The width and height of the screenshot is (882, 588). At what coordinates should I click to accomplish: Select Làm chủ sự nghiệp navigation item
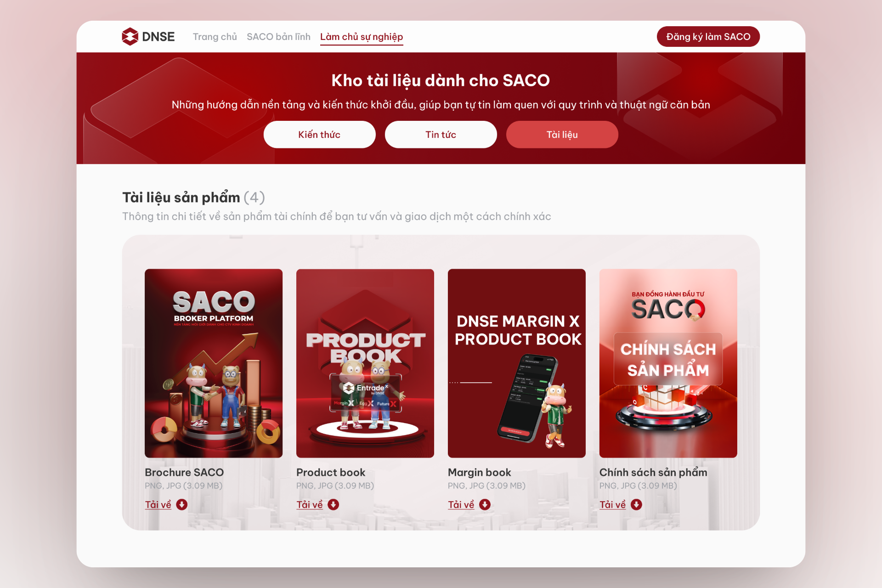tap(362, 37)
